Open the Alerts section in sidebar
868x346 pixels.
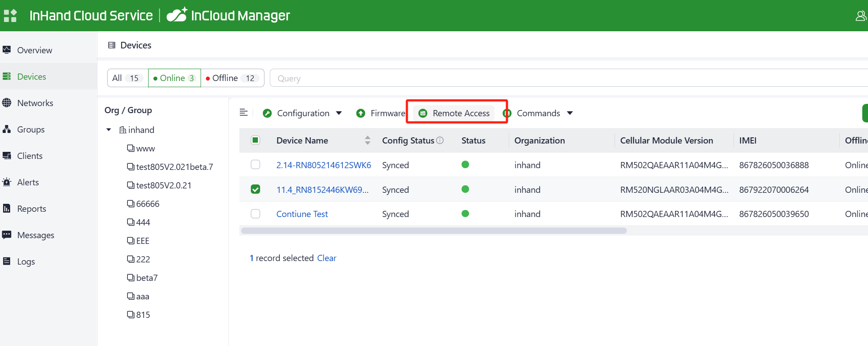tap(28, 182)
